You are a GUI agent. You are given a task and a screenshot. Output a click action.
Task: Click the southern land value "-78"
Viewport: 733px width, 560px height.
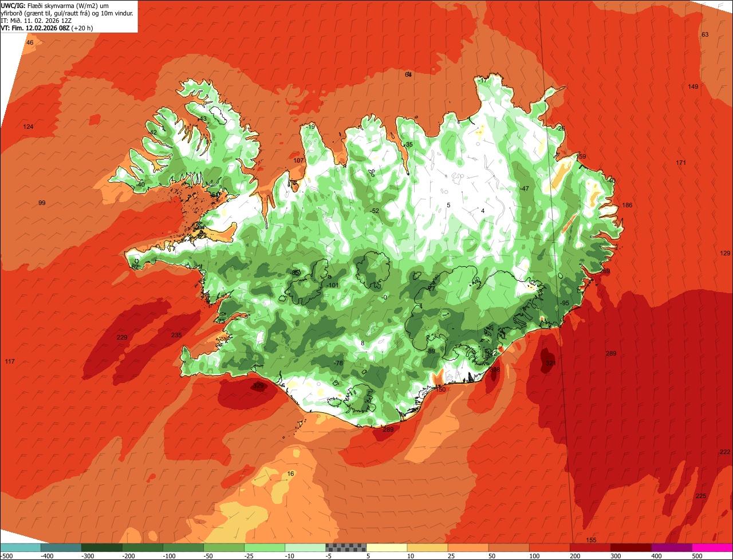[338, 363]
